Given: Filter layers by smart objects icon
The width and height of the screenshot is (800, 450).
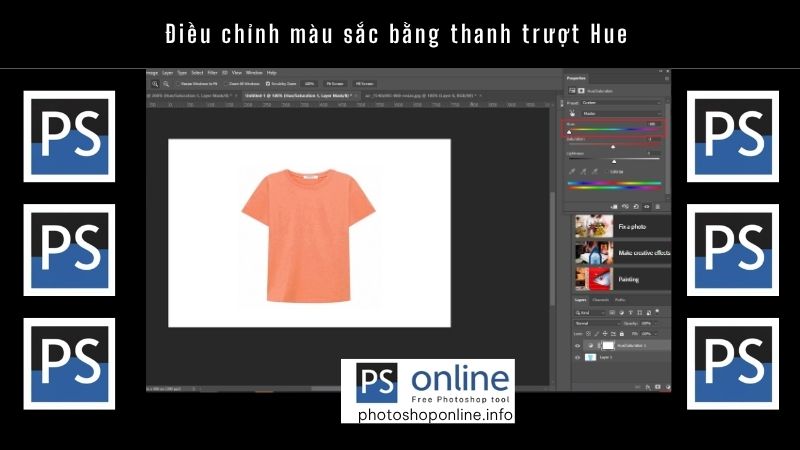Looking at the screenshot, I should (648, 313).
